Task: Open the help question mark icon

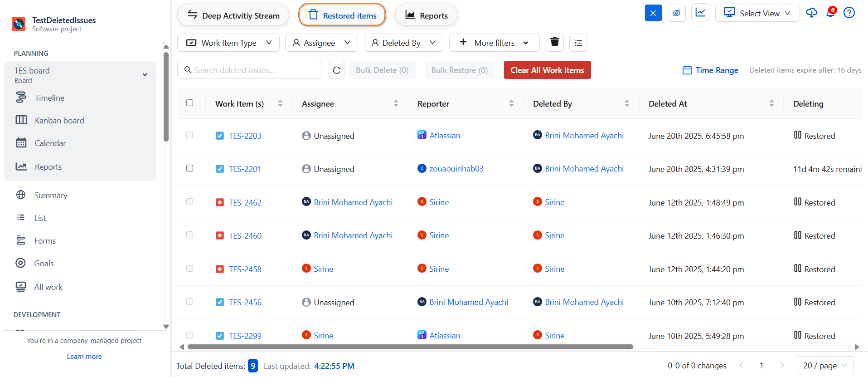Action: [849, 13]
